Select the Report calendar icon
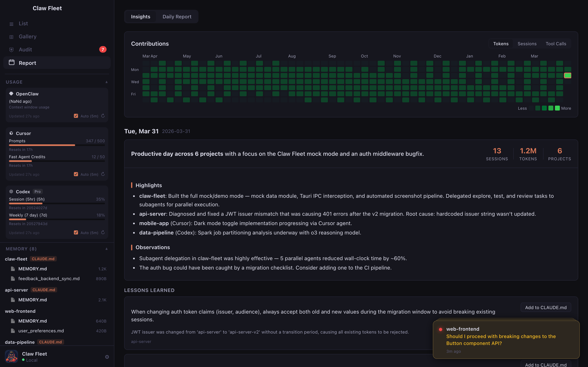 pos(11,63)
